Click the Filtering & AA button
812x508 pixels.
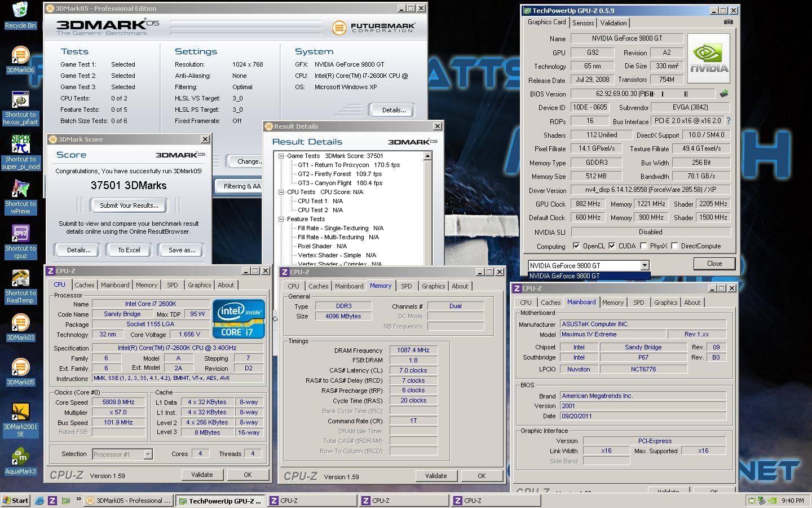(x=240, y=186)
